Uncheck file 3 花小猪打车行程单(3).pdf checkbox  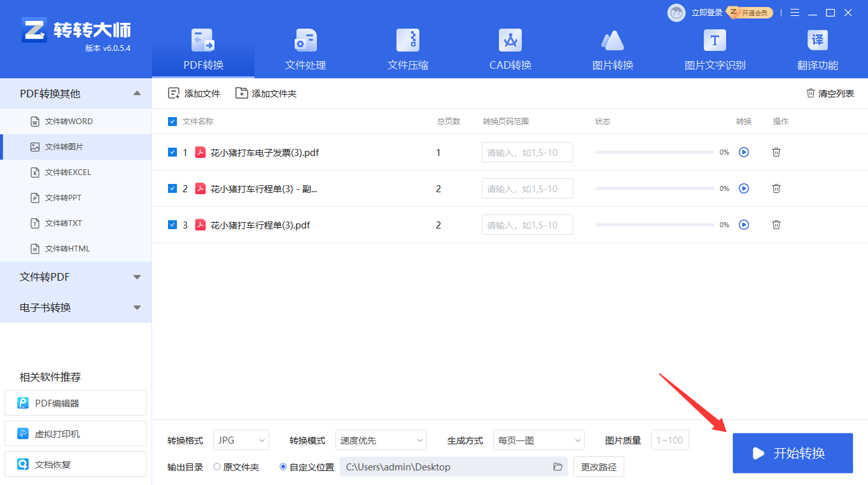pos(172,225)
